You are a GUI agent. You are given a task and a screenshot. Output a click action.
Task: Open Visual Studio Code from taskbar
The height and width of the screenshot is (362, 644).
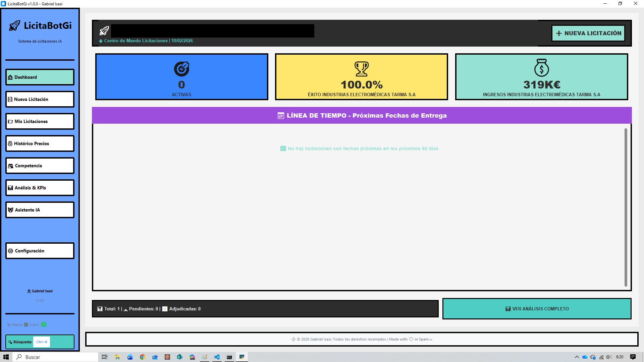click(217, 357)
